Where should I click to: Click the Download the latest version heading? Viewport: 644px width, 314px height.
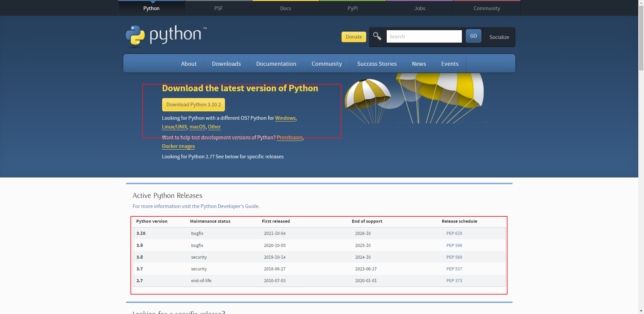(240, 88)
